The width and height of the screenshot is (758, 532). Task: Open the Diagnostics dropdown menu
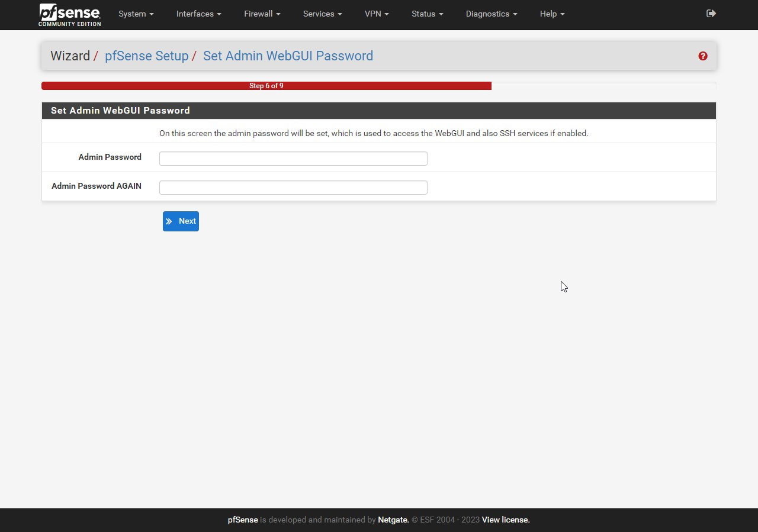(x=492, y=14)
